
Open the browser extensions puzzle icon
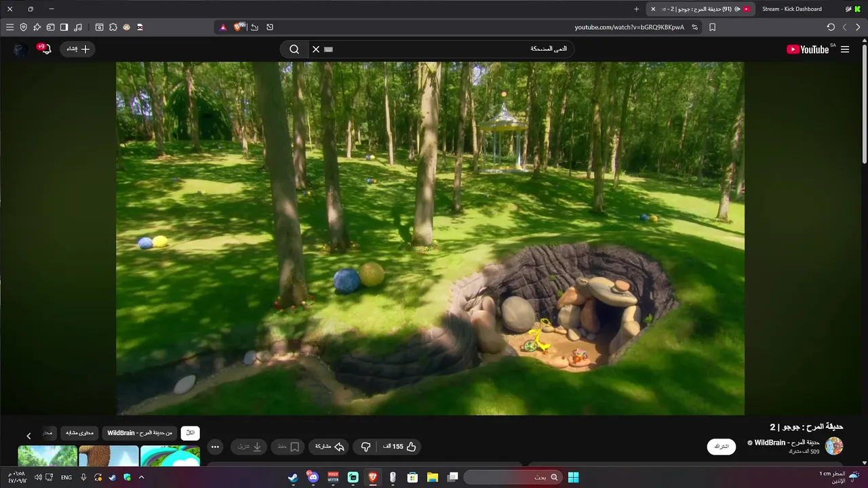113,27
